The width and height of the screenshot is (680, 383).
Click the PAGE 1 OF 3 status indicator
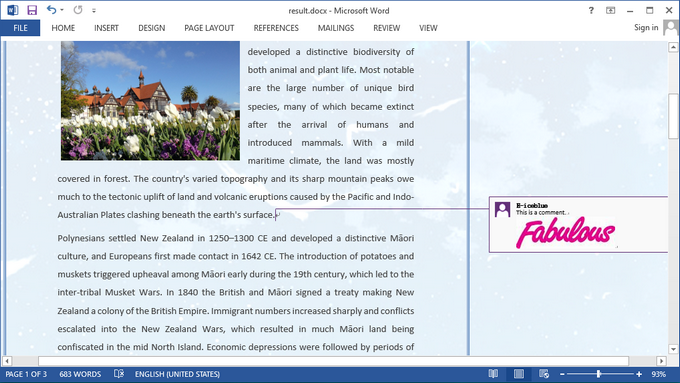point(26,374)
